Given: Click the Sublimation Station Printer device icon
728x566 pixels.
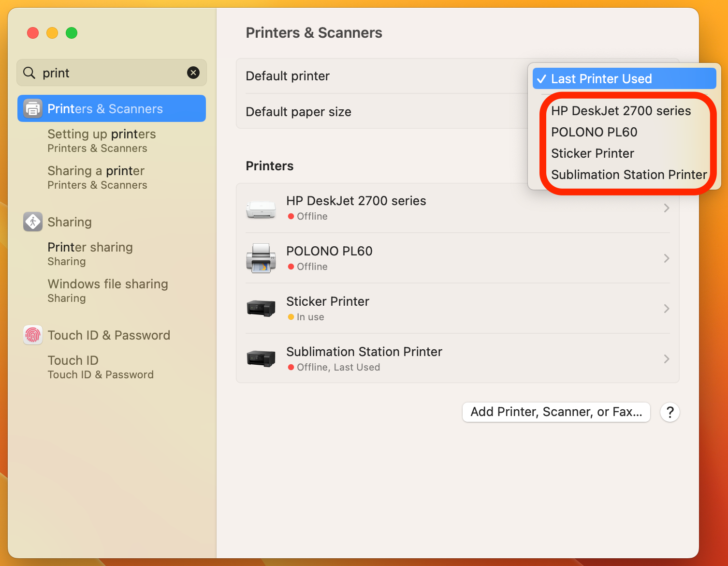Looking at the screenshot, I should 261,359.
